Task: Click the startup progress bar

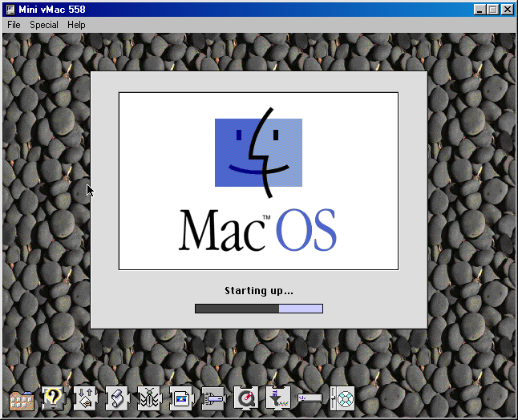Action: [x=259, y=309]
